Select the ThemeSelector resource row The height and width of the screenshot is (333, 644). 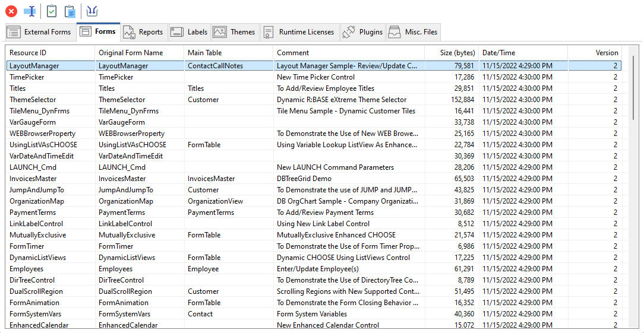coord(314,99)
